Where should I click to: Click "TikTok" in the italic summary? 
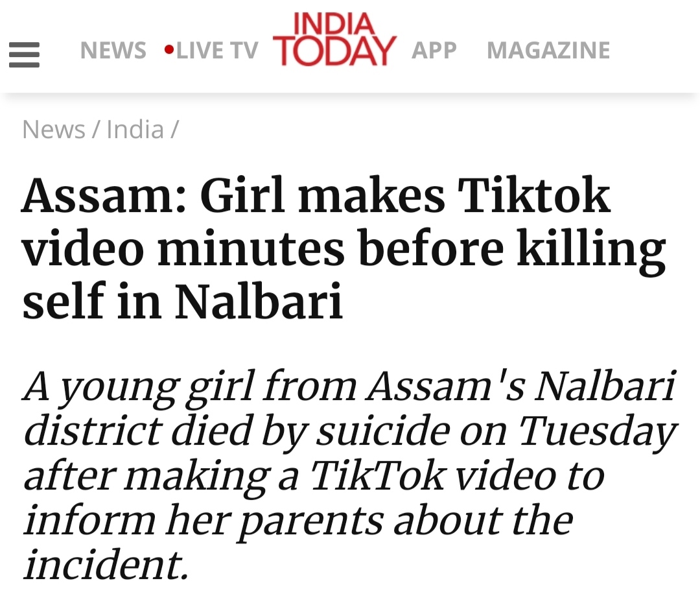point(377,475)
